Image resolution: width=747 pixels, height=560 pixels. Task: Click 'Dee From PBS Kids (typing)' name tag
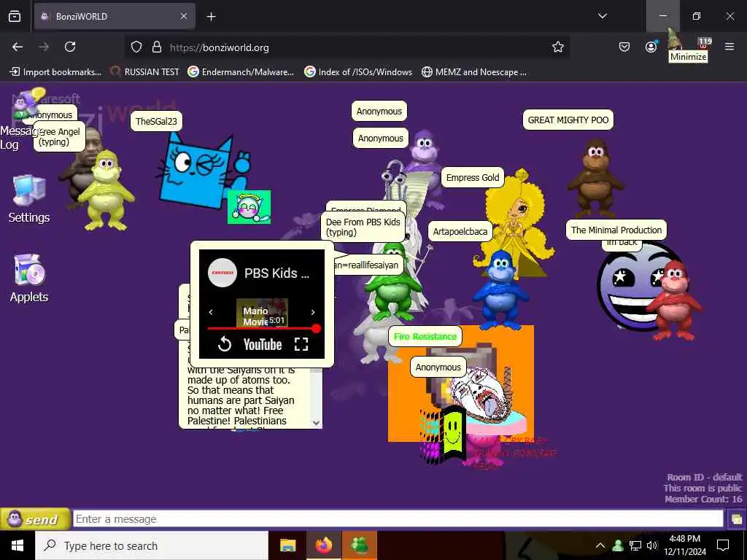pos(363,227)
